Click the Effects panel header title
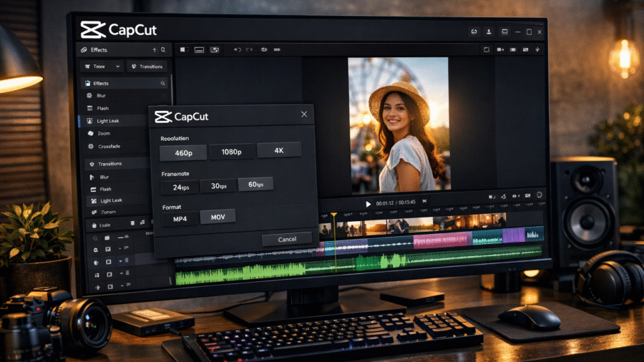 (x=99, y=49)
